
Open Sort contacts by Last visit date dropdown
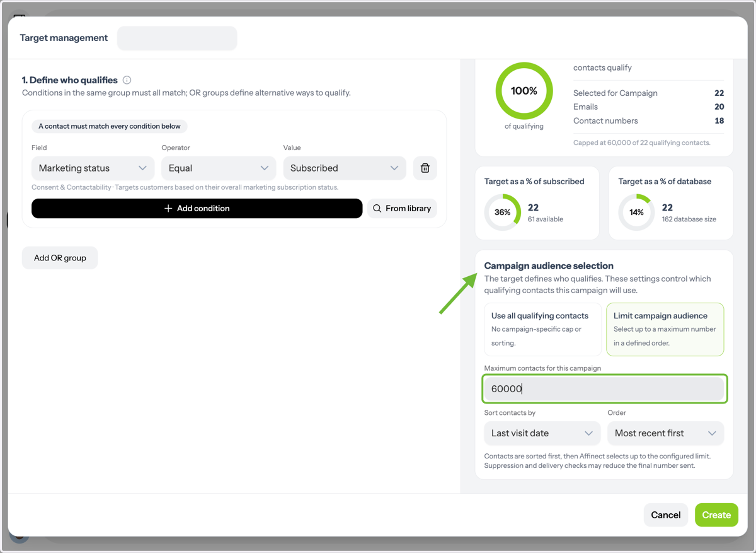click(542, 433)
